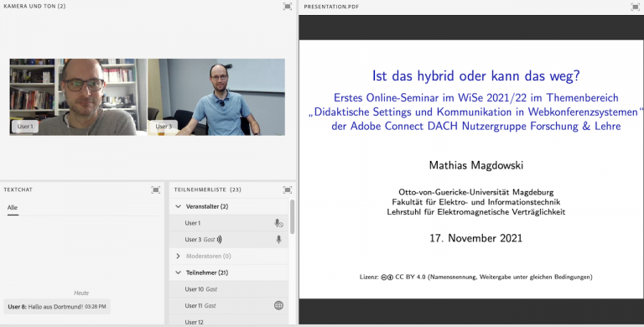
Task: Maximize the Textchat pod
Action: point(156,189)
